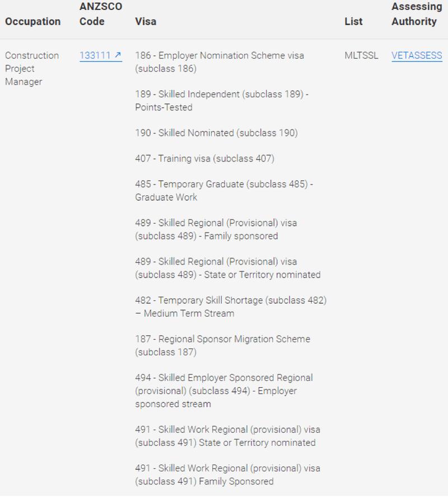
Task: Click the 186 Employer Nomination Scheme visa entry
Action: click(220, 62)
